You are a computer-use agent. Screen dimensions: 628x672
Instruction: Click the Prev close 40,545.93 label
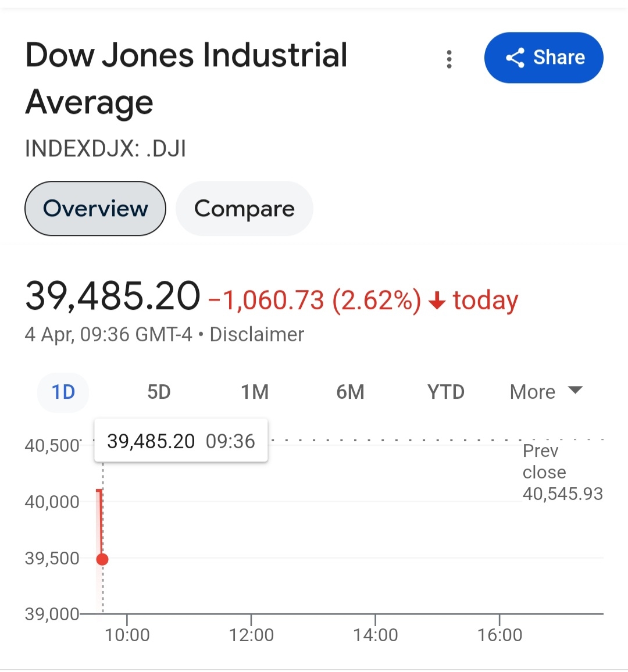click(x=562, y=472)
